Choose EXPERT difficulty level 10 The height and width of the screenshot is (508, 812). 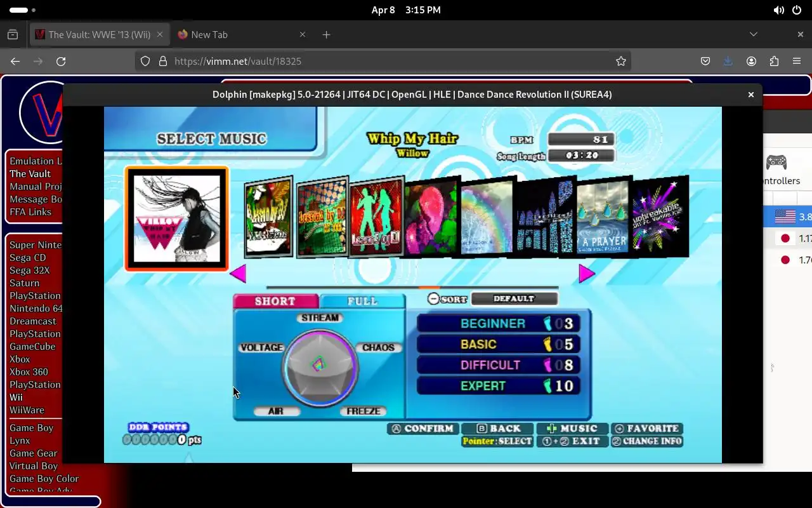point(498,385)
